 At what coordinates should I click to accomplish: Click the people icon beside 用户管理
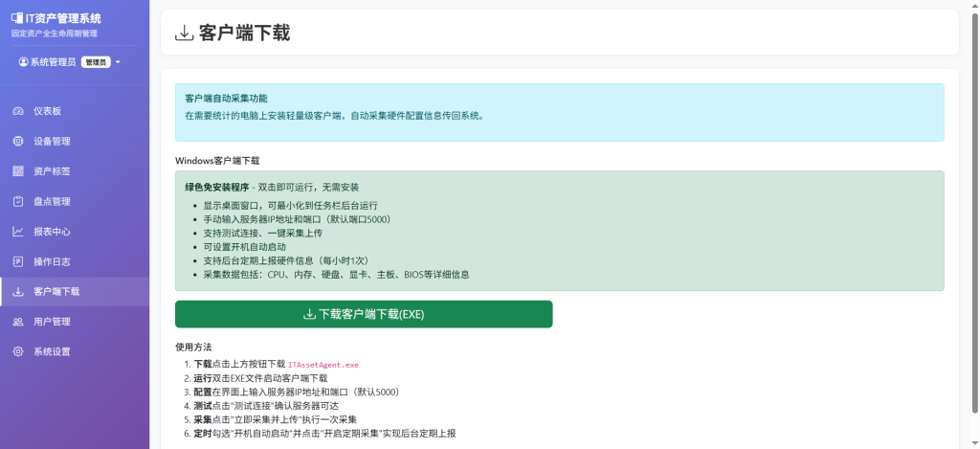point(18,322)
